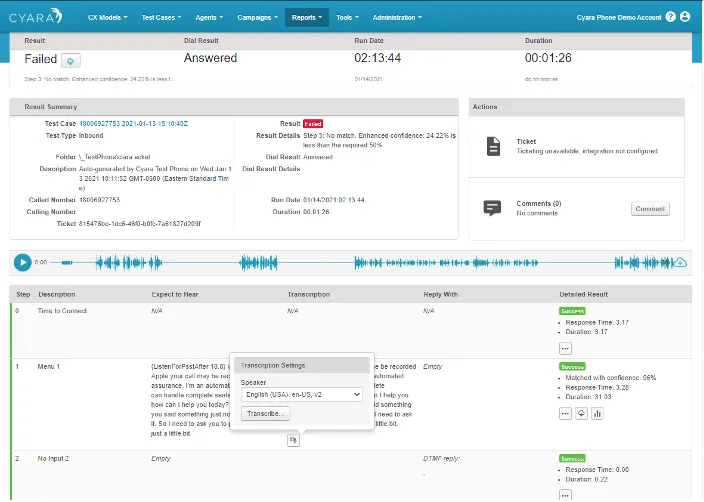Click the Time to Connect description

click(x=62, y=311)
